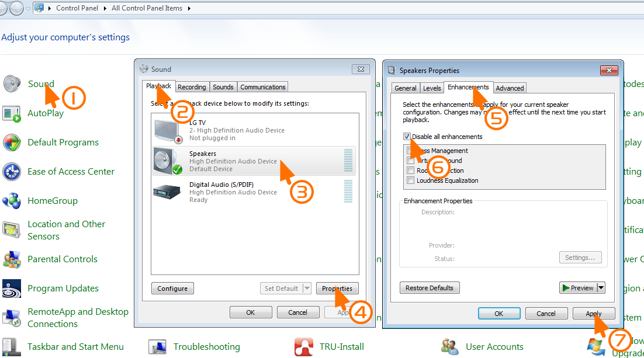
Task: Click the Speakers volume level meter
Action: (348, 161)
